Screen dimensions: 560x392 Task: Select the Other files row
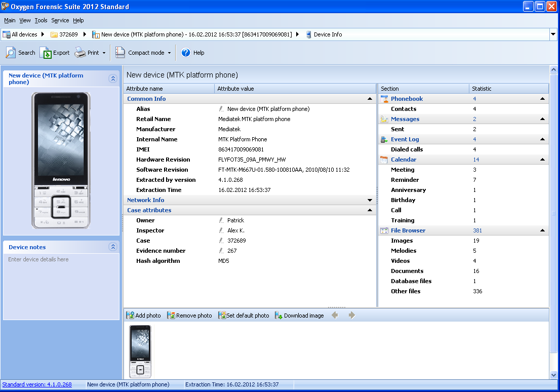pyautogui.click(x=463, y=291)
